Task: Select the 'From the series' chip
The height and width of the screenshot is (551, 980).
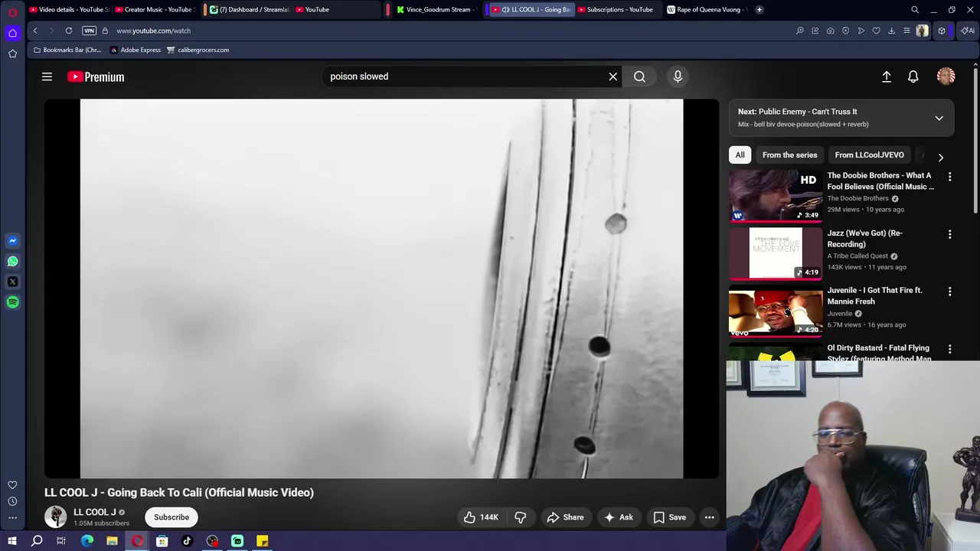Action: (x=789, y=155)
